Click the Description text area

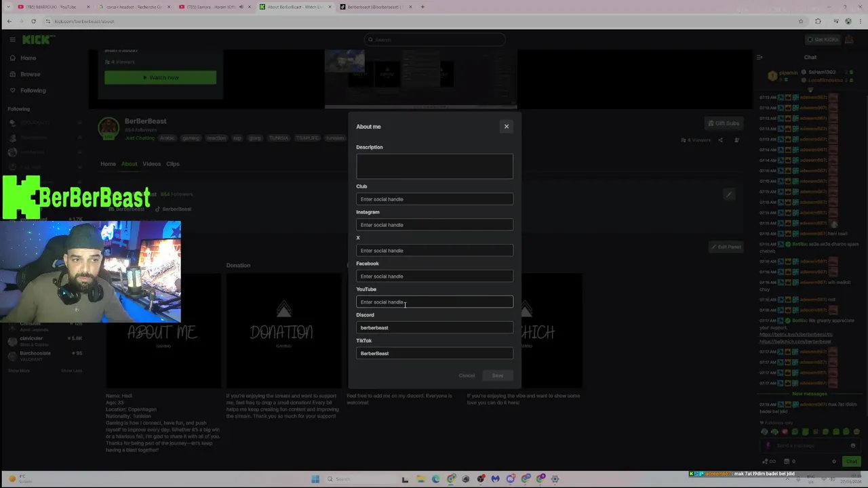tap(435, 167)
